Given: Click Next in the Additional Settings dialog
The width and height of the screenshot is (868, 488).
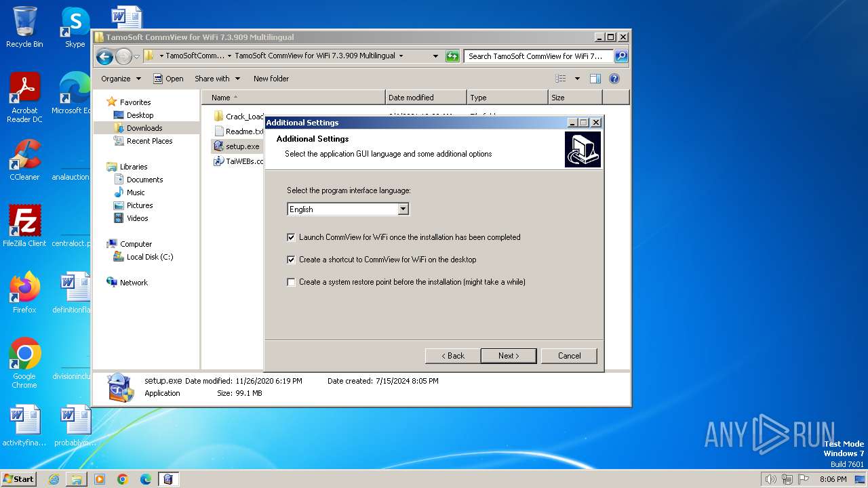Looking at the screenshot, I should pos(509,356).
